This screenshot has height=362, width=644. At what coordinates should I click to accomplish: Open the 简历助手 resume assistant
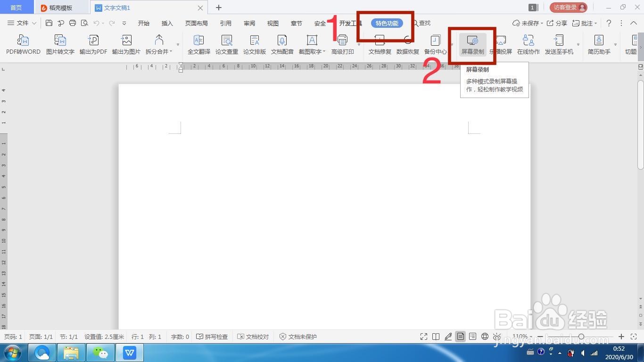pyautogui.click(x=599, y=45)
